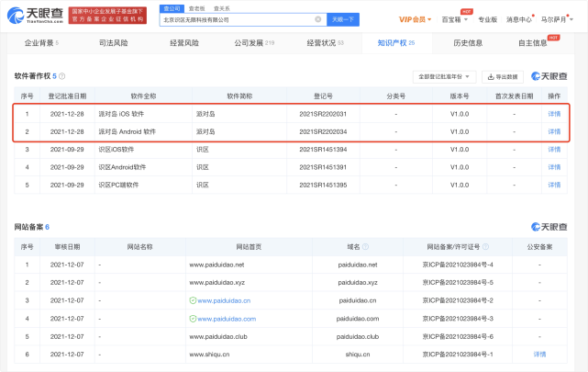
Task: Open the 全部登记批准年份 dropdown
Action: [444, 76]
